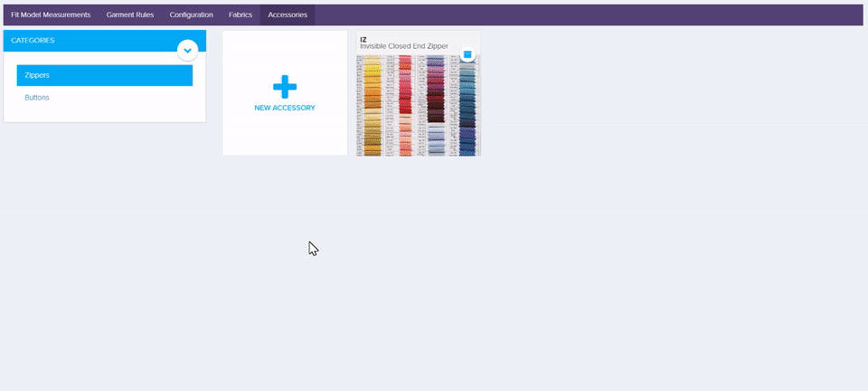Go to the Configuration tab
Screen dimensions: 868x391
point(192,15)
